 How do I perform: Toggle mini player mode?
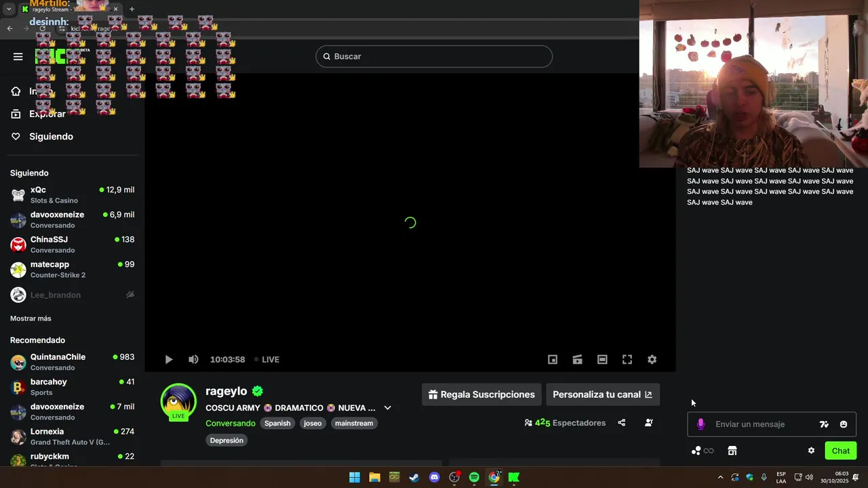click(553, 360)
